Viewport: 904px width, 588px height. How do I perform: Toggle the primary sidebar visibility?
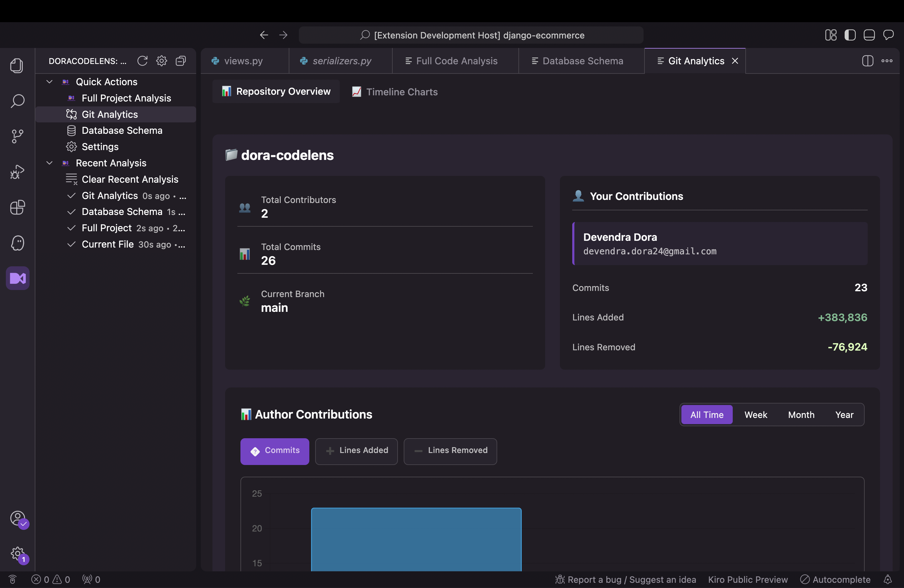point(850,35)
